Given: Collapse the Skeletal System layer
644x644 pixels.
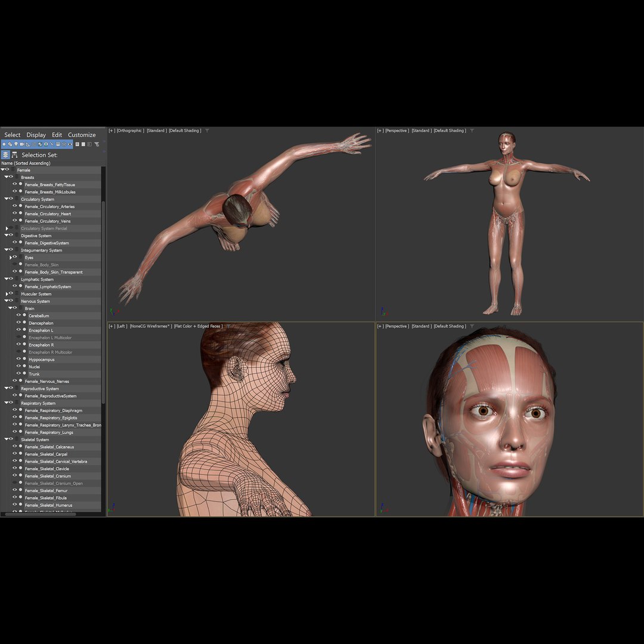Looking at the screenshot, I should pos(6,439).
